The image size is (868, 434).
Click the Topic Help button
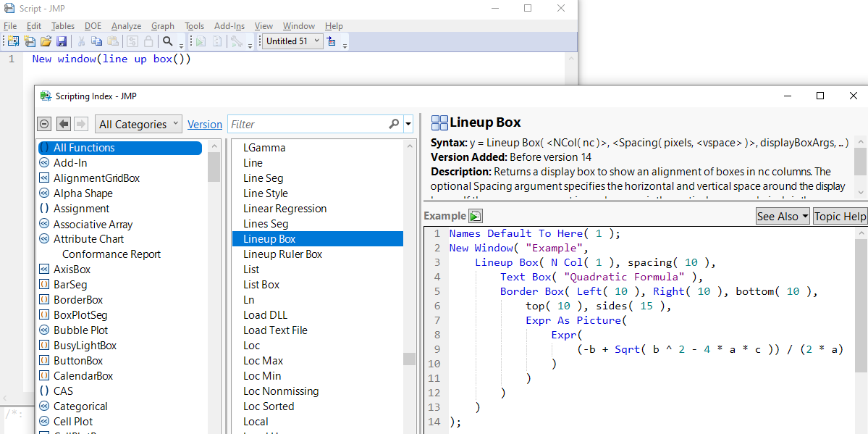pos(840,216)
